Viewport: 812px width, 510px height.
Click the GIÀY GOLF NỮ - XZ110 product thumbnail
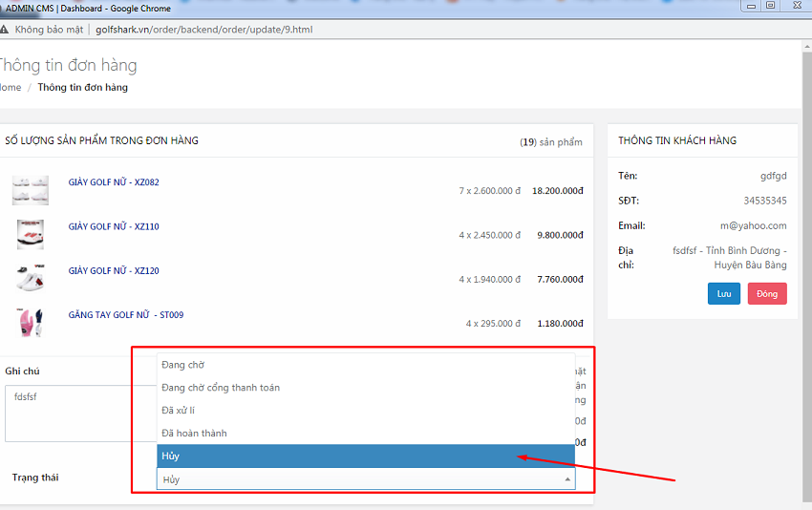pos(31,234)
